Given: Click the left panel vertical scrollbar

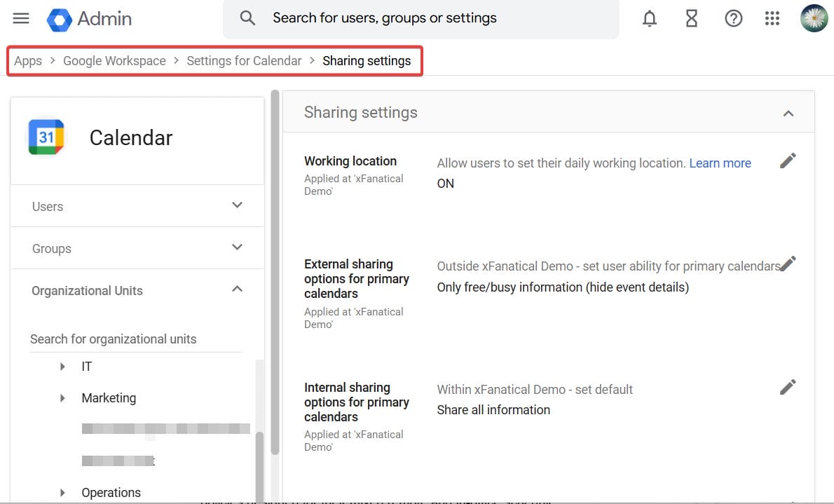Looking at the screenshot, I should click(x=275, y=271).
